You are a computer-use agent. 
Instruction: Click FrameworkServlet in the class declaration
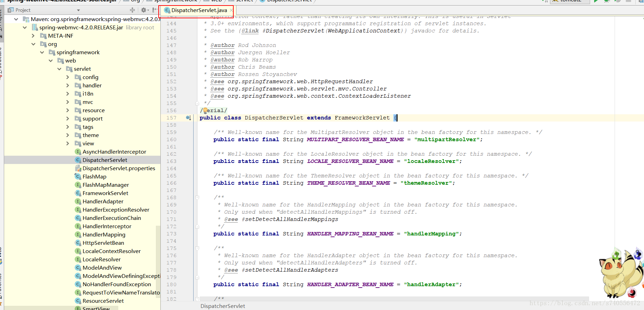[x=362, y=118]
